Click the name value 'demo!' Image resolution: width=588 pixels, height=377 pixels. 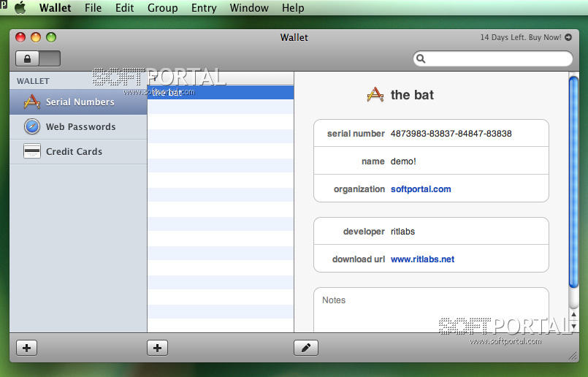point(403,161)
